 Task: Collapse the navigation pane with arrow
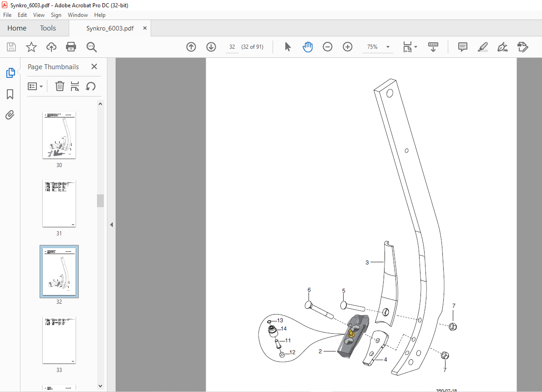pyautogui.click(x=111, y=225)
